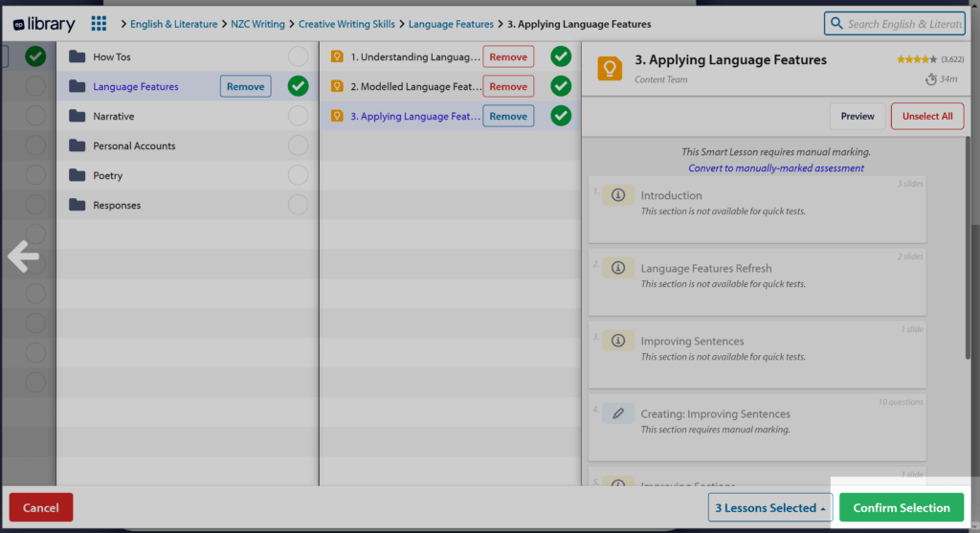Click the 10 questions label
This screenshot has width=980, height=533.
click(x=900, y=402)
